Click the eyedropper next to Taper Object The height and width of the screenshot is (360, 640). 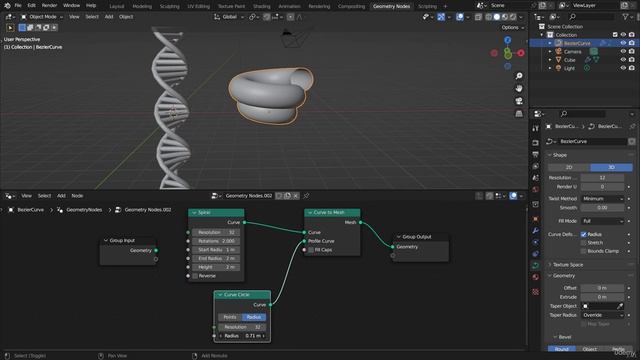tap(620, 306)
